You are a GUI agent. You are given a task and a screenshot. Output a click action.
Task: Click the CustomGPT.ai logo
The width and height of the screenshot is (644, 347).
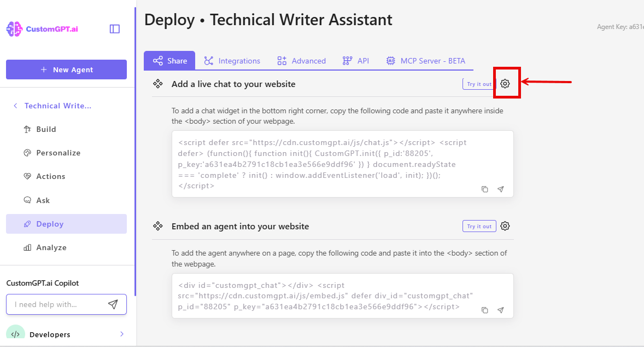coord(42,29)
